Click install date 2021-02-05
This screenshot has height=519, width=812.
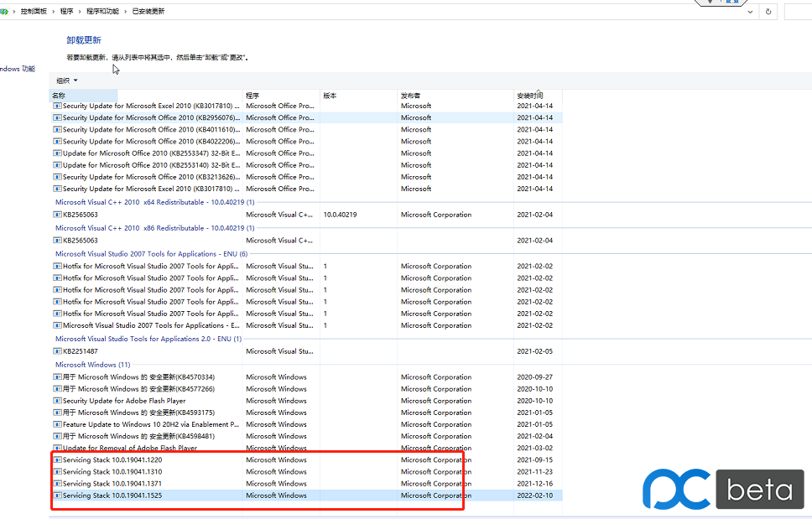[534, 351]
